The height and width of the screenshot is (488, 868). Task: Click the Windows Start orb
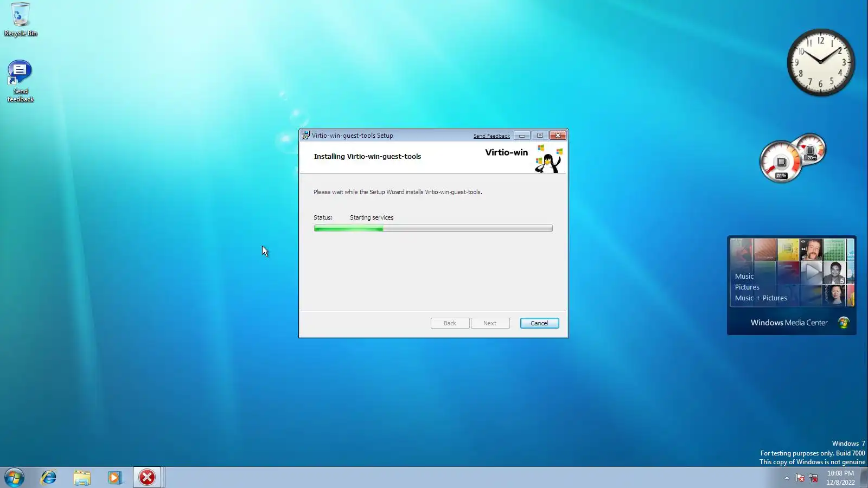[14, 478]
